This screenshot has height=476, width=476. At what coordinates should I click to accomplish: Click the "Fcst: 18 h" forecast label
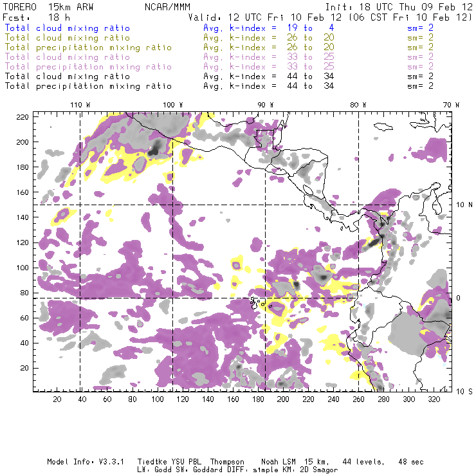pos(36,17)
